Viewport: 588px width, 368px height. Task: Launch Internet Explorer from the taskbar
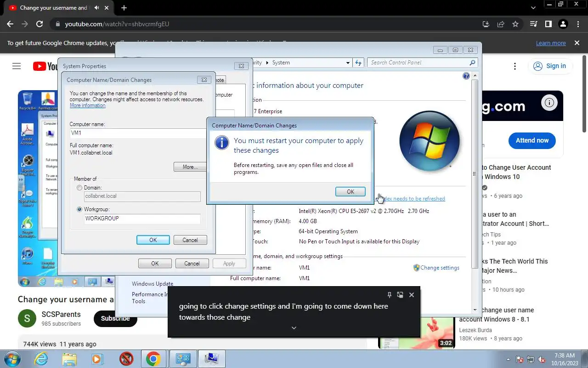pos(41,359)
